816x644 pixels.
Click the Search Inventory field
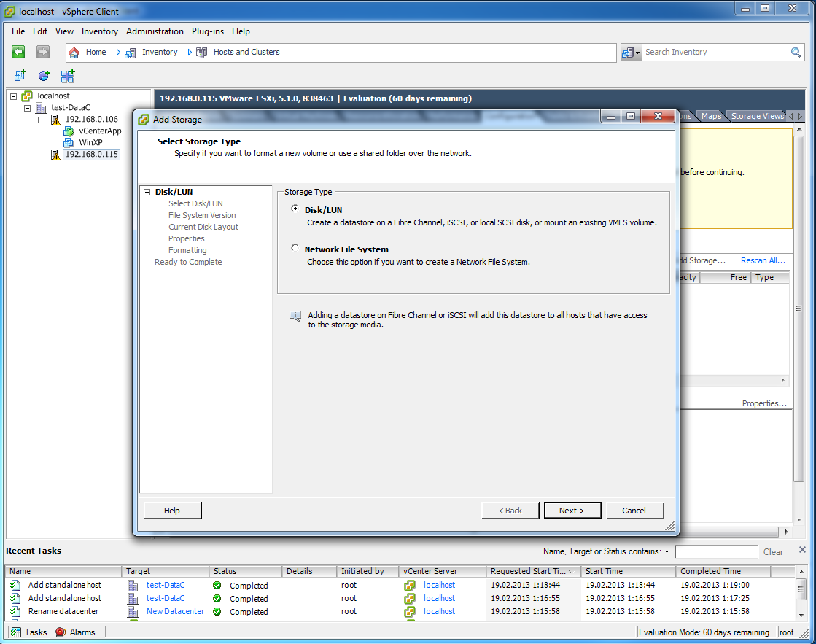pyautogui.click(x=715, y=52)
